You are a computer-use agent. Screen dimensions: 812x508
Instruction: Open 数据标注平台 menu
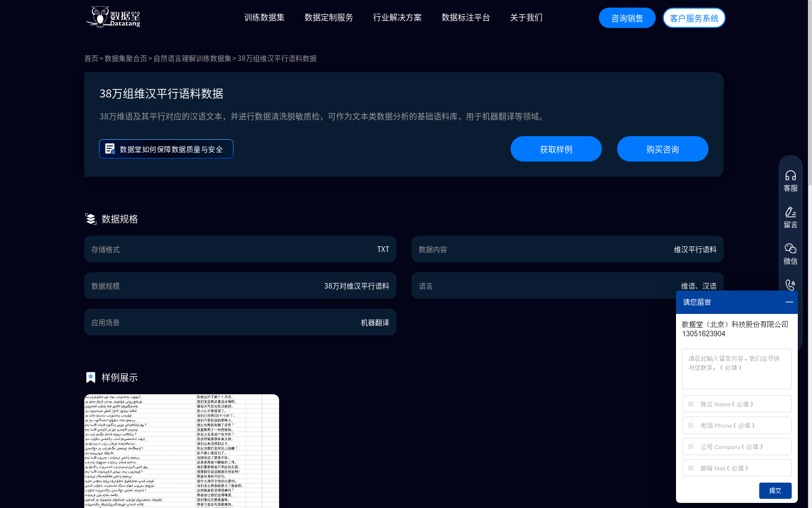[466, 18]
